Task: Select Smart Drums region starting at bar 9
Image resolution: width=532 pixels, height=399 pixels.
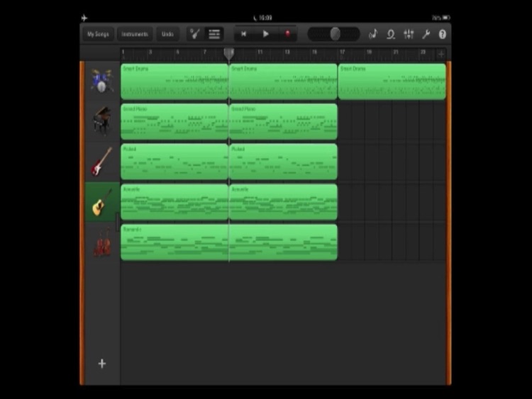Action: coord(283,82)
